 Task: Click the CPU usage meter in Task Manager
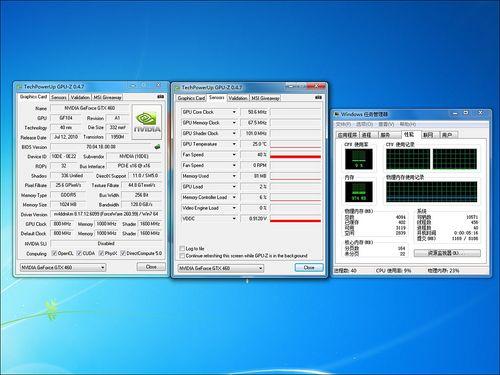359,159
